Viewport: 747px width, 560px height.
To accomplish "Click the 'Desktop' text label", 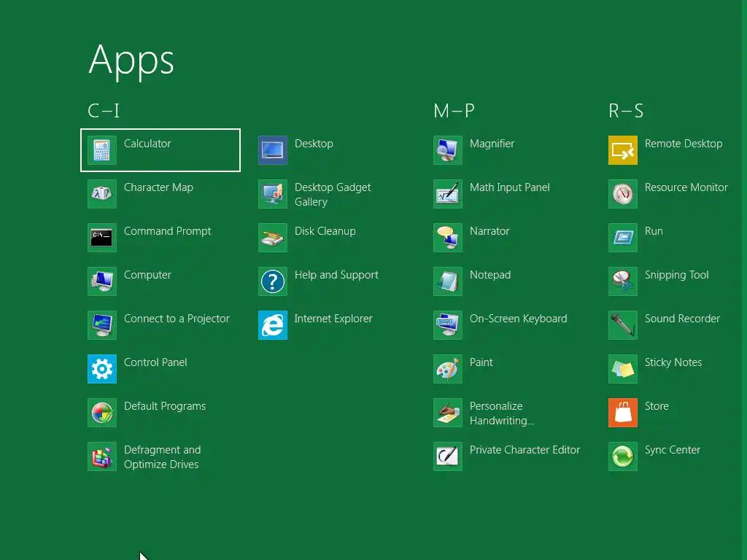I will 314,144.
